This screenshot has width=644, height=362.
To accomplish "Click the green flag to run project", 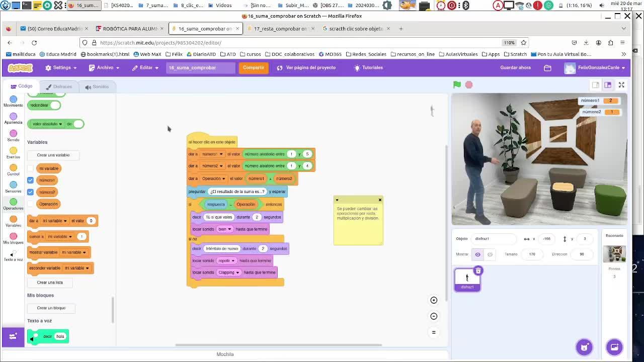I will 457,85.
